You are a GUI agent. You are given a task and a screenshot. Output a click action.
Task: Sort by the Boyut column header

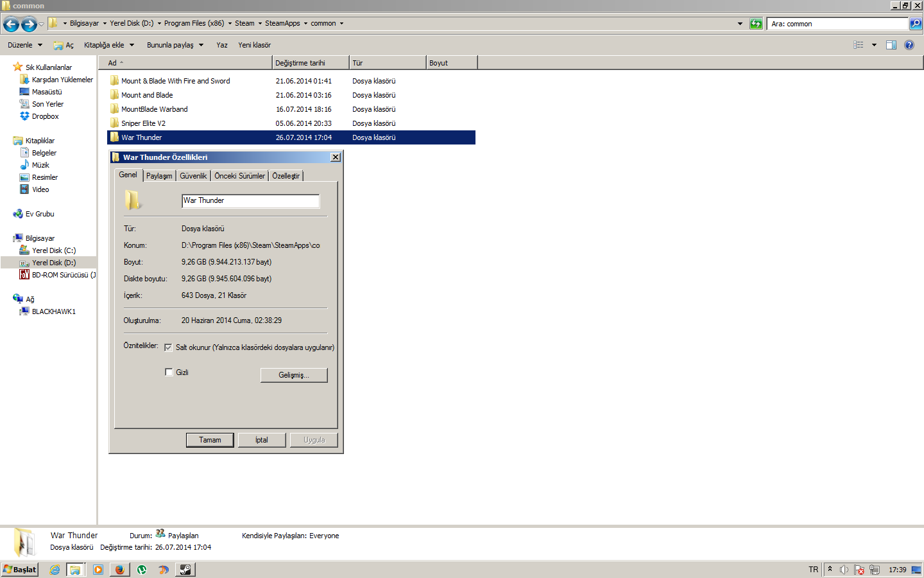(452, 63)
